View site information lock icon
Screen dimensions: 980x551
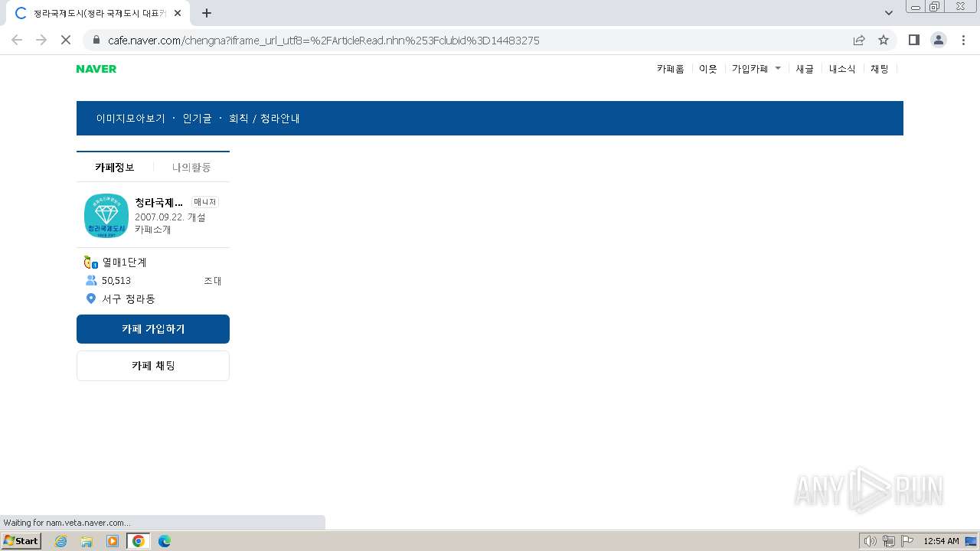[x=96, y=40]
